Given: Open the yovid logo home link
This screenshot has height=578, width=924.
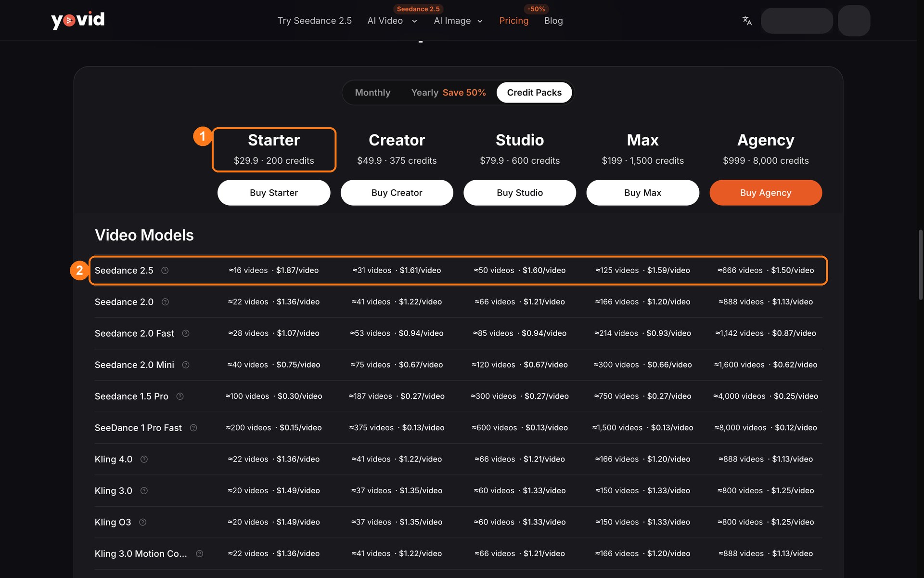Looking at the screenshot, I should (x=78, y=20).
